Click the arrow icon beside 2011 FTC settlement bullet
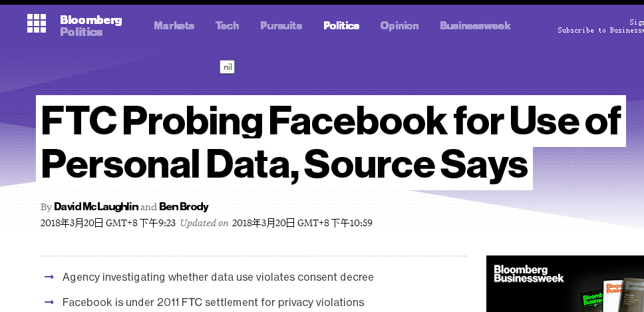 coord(49,302)
